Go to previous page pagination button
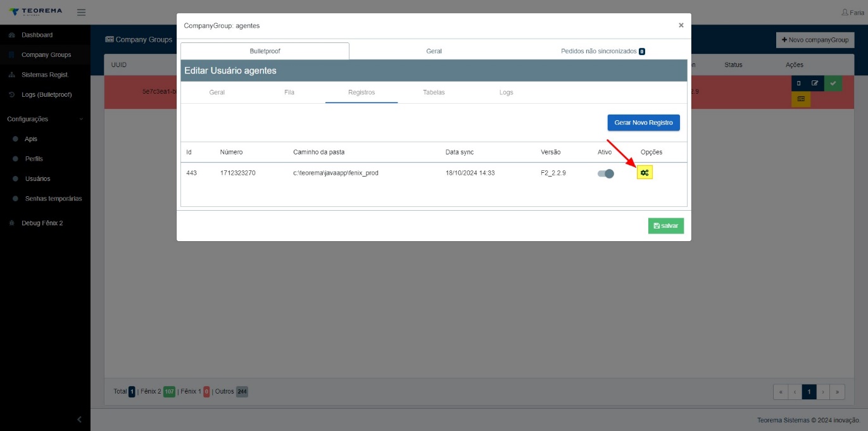Viewport: 868px width, 431px height. (795, 392)
